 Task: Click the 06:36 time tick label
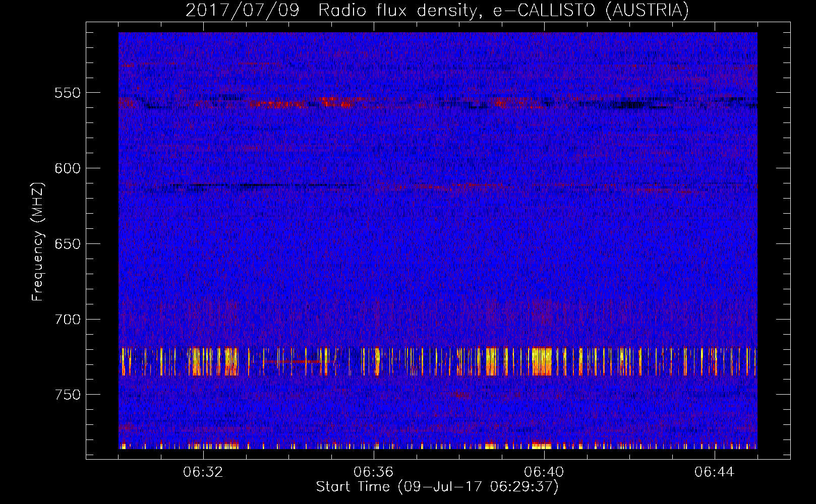(374, 472)
